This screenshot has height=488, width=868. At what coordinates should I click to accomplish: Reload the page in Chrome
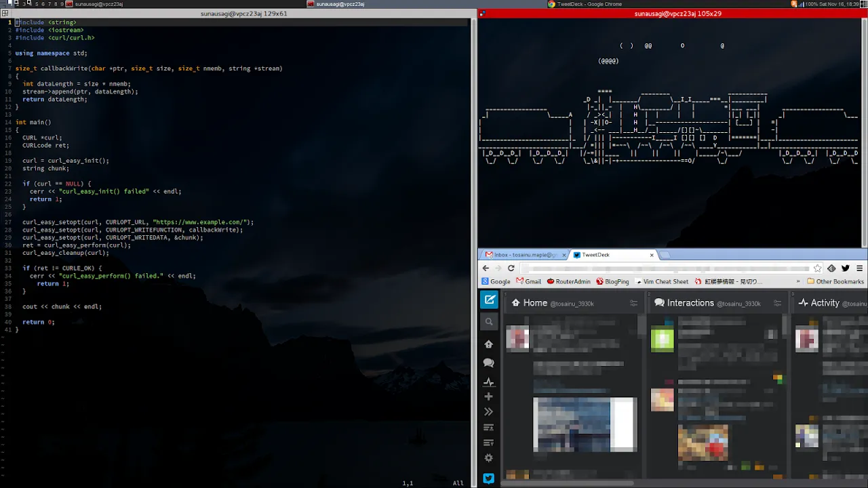(511, 268)
